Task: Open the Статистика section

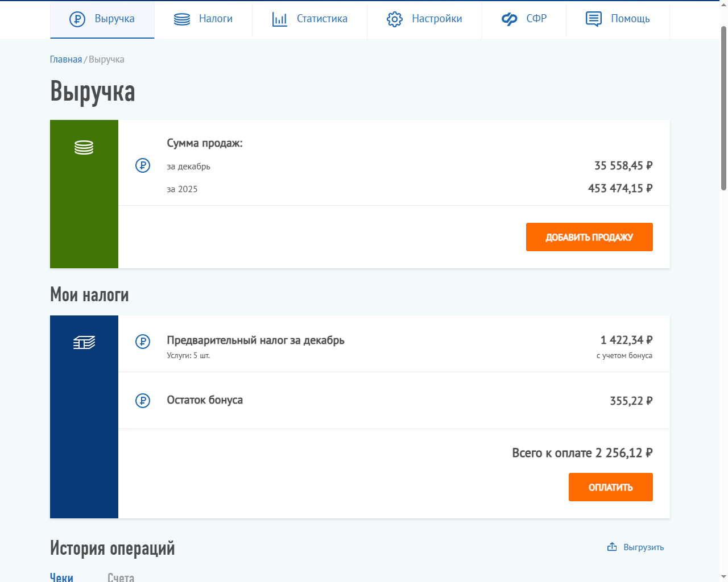Action: (322, 19)
